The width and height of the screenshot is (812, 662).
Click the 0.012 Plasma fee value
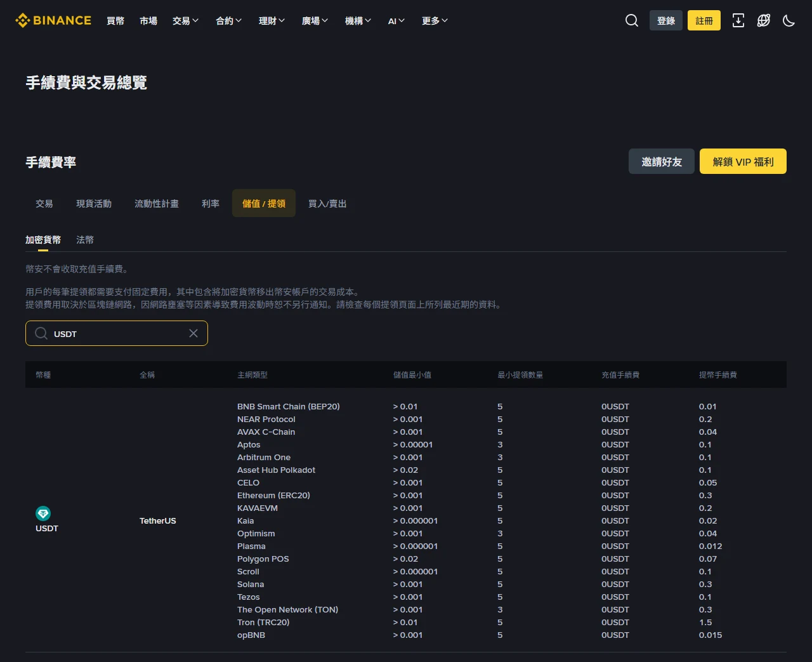point(710,546)
